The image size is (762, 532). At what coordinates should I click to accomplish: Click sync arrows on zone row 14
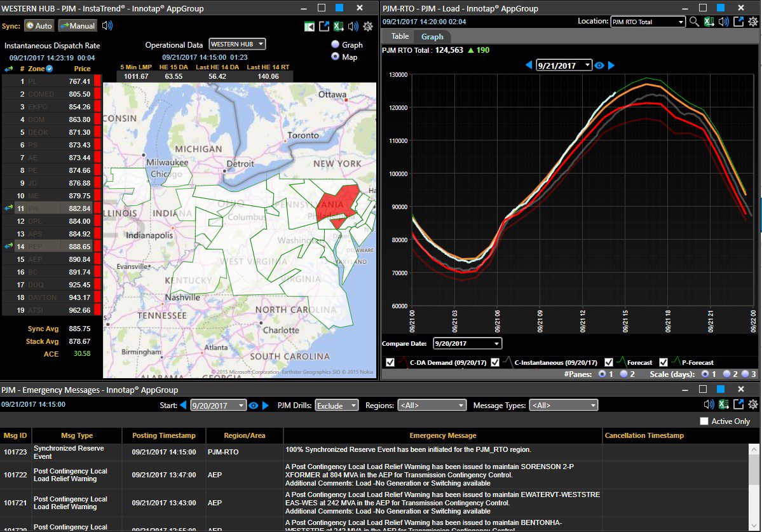pos(9,247)
